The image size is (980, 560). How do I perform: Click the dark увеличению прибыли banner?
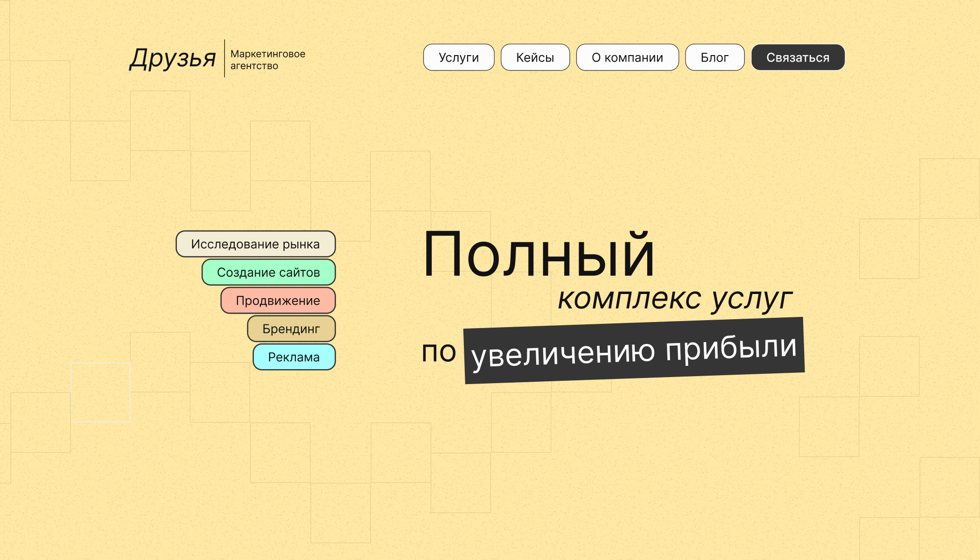tap(634, 351)
